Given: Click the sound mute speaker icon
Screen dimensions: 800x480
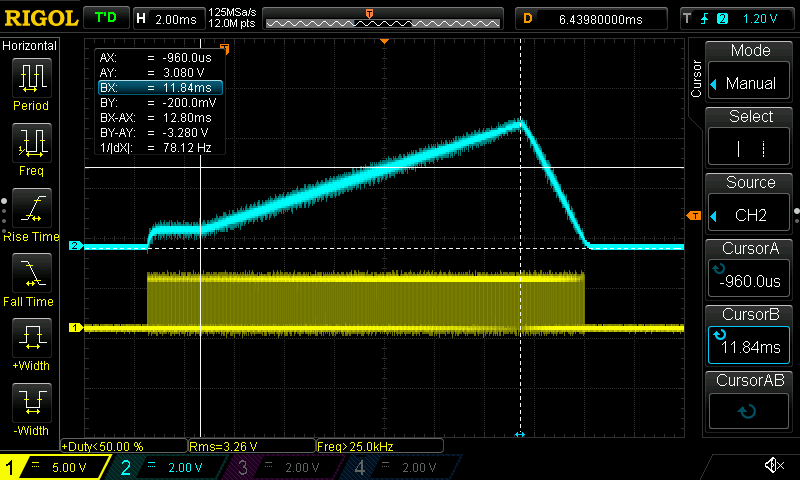Looking at the screenshot, I should tap(774, 465).
